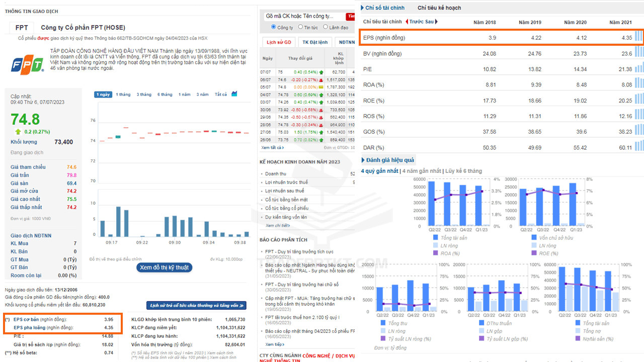
Task: Select the Lãnh đạo radio button
Action: (x=326, y=27)
